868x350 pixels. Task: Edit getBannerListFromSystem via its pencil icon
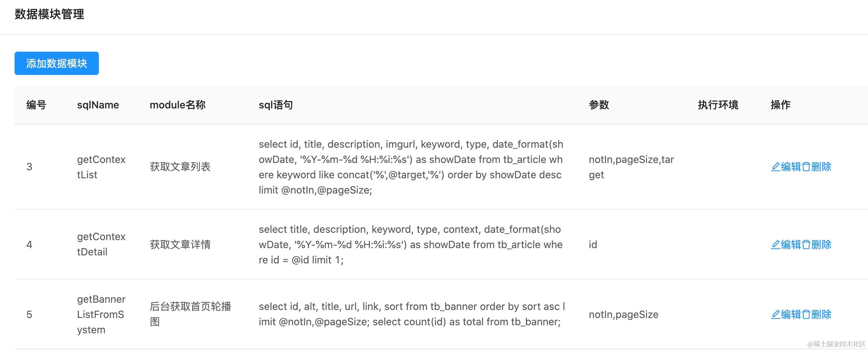[x=776, y=315]
